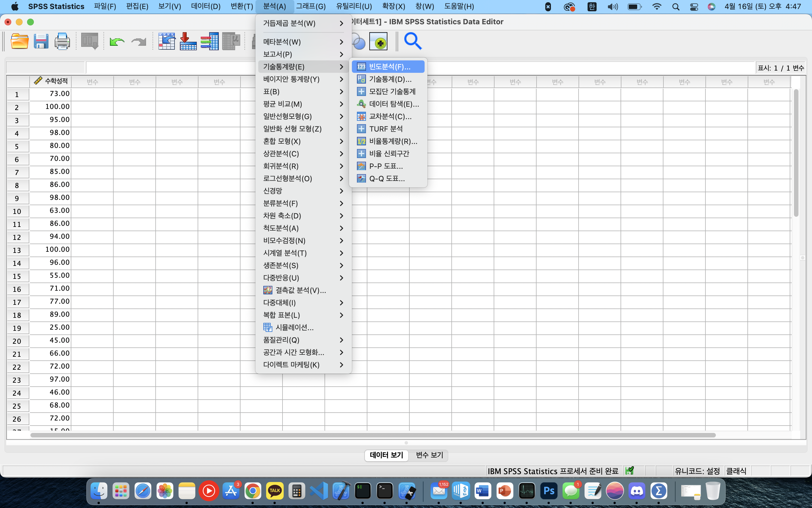Click the Variables info toolbar icon
The width and height of the screenshot is (812, 508).
coord(209,41)
